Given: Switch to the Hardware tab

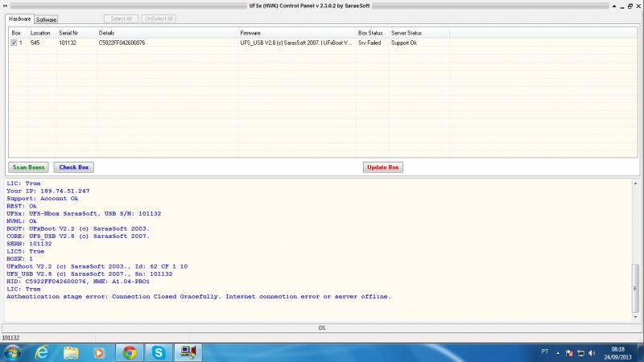Looking at the screenshot, I should coord(19,19).
